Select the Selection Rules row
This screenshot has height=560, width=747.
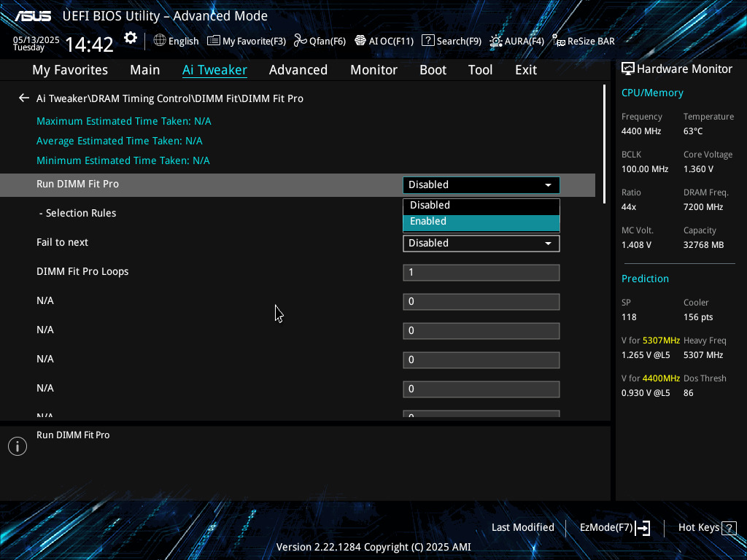pos(77,214)
